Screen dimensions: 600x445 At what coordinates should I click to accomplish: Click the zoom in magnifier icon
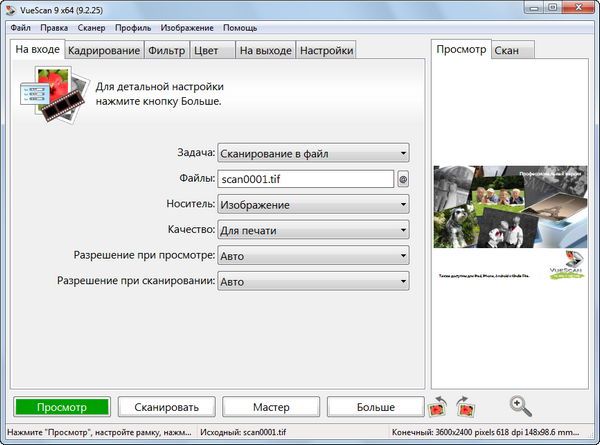tap(520, 406)
